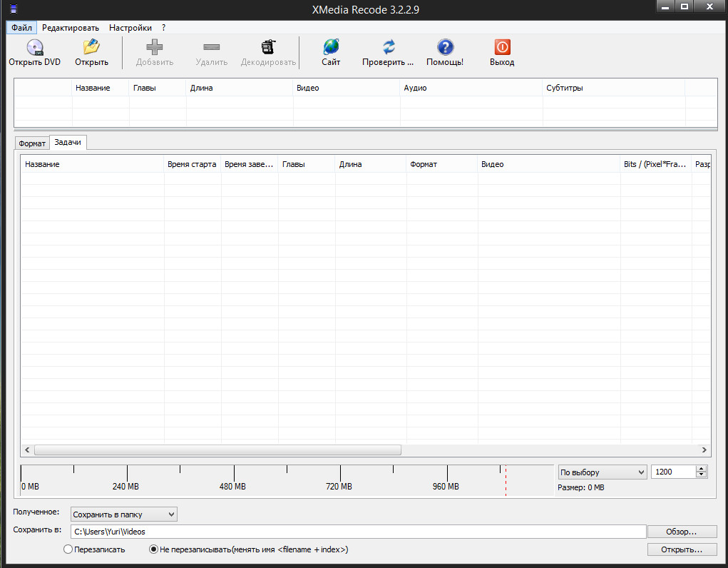
Task: Click the Открыть folder icon
Action: (91, 47)
